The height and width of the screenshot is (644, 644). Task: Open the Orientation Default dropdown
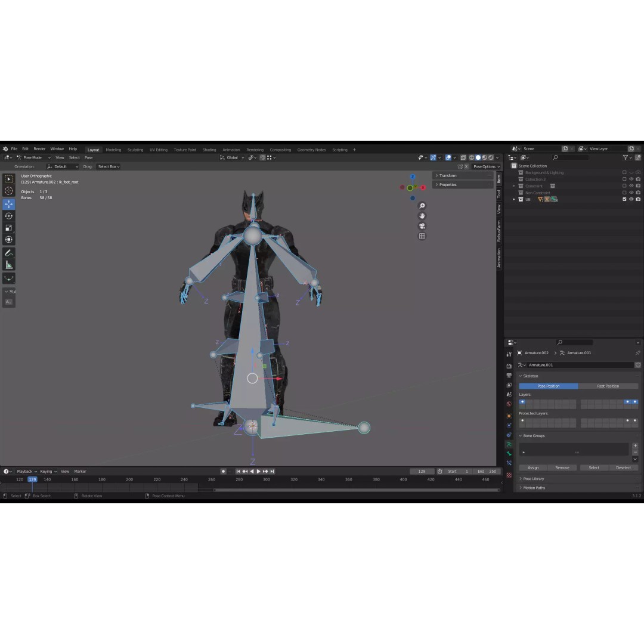pyautogui.click(x=63, y=167)
